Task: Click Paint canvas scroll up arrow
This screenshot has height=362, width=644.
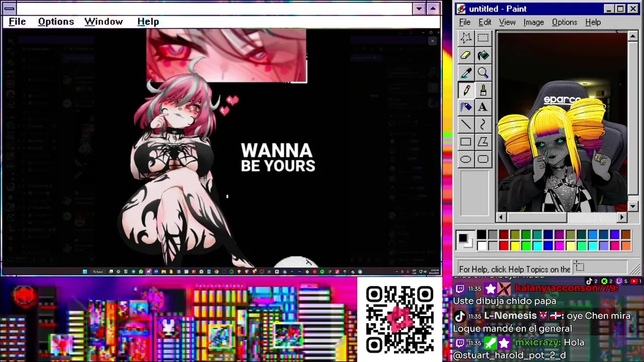Action: [633, 37]
